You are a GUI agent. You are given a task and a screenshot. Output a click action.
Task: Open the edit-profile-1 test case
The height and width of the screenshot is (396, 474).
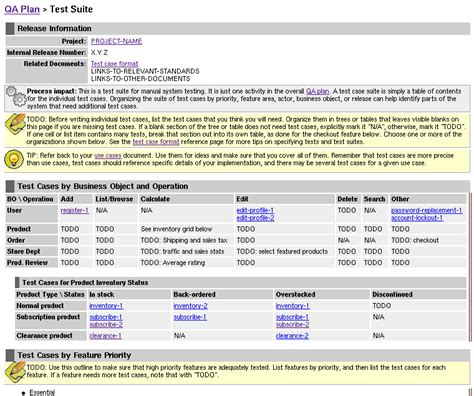(x=255, y=210)
